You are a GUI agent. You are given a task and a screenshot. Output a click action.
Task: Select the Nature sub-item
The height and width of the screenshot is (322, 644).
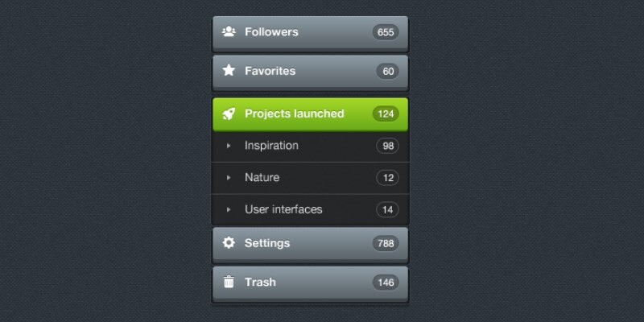[262, 177]
